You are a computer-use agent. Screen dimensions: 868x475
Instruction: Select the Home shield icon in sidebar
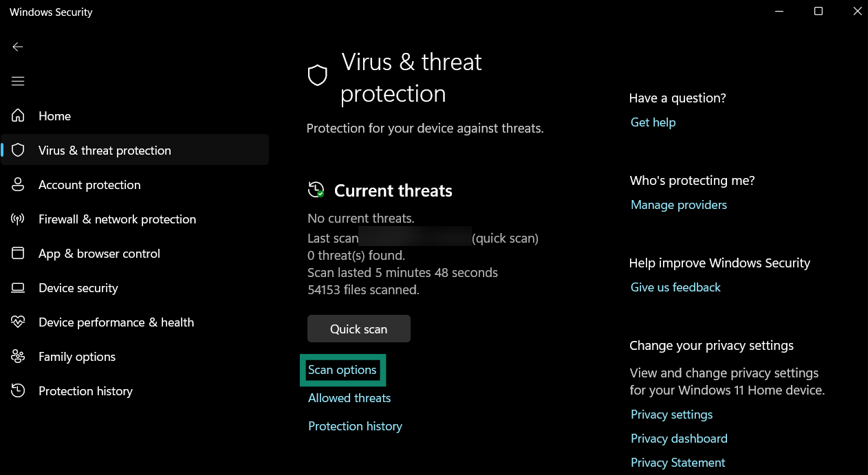(x=17, y=115)
